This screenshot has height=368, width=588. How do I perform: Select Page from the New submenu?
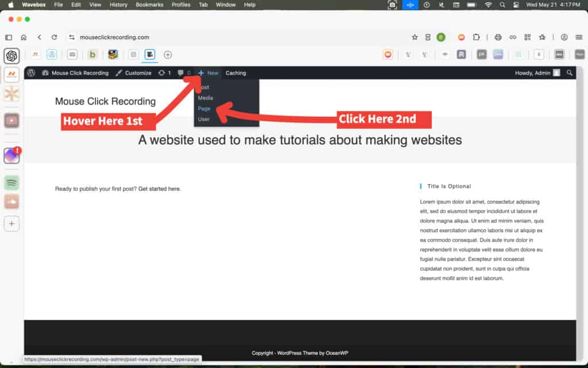[204, 109]
